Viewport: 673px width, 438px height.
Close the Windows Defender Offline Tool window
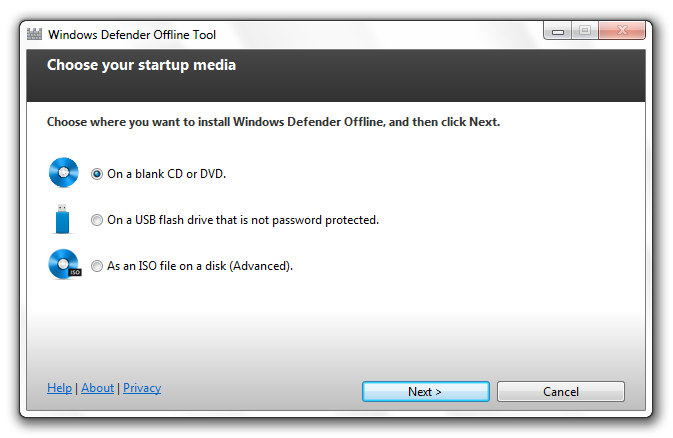[x=622, y=31]
